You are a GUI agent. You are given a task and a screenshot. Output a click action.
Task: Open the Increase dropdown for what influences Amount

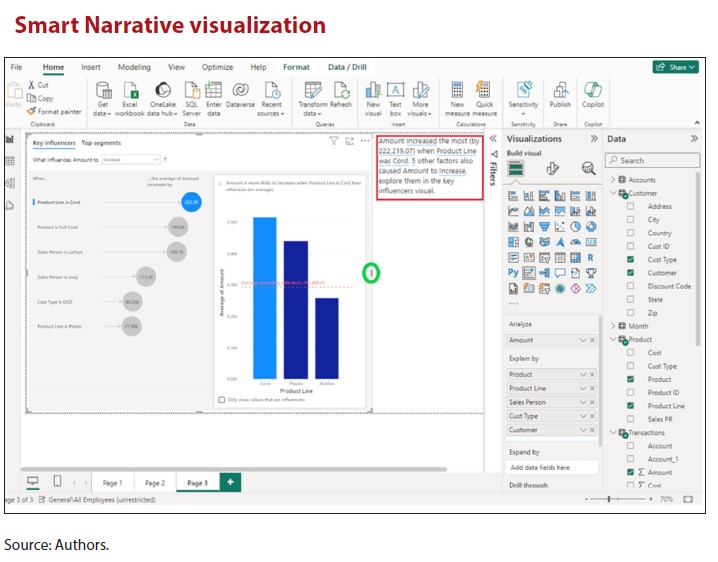coord(130,158)
